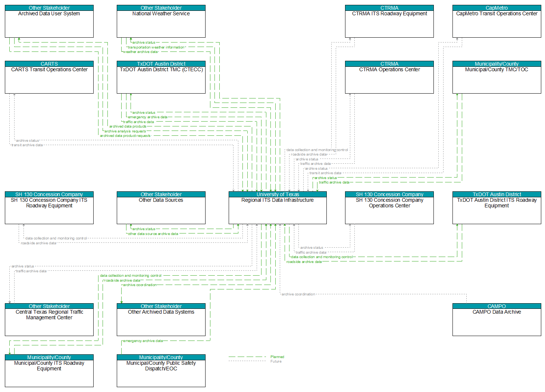Click the gray 'transit archive data' label near CARTS
Screen dimensions: 545x392
27,145
